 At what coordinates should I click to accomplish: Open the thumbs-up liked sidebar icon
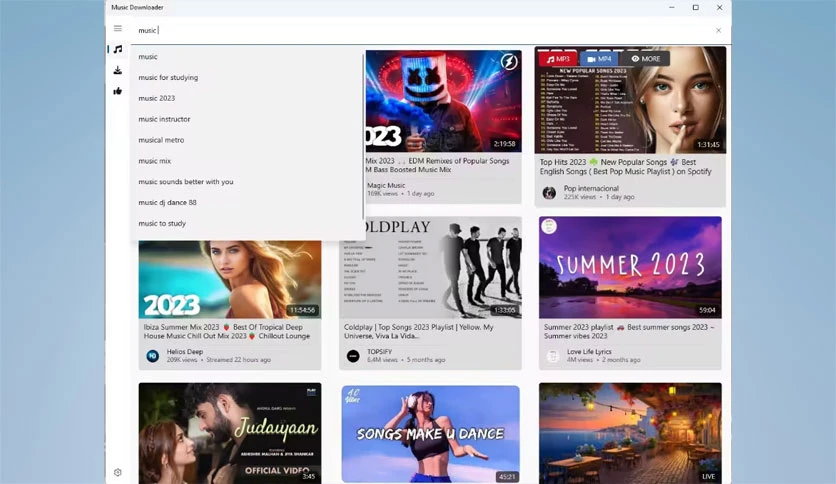coord(118,91)
